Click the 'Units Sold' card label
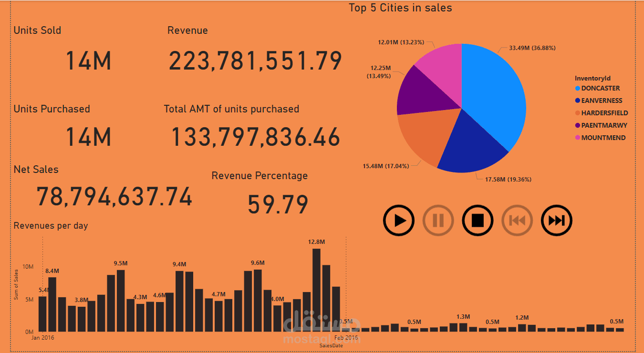Viewport: 644px width, 353px height. (37, 30)
